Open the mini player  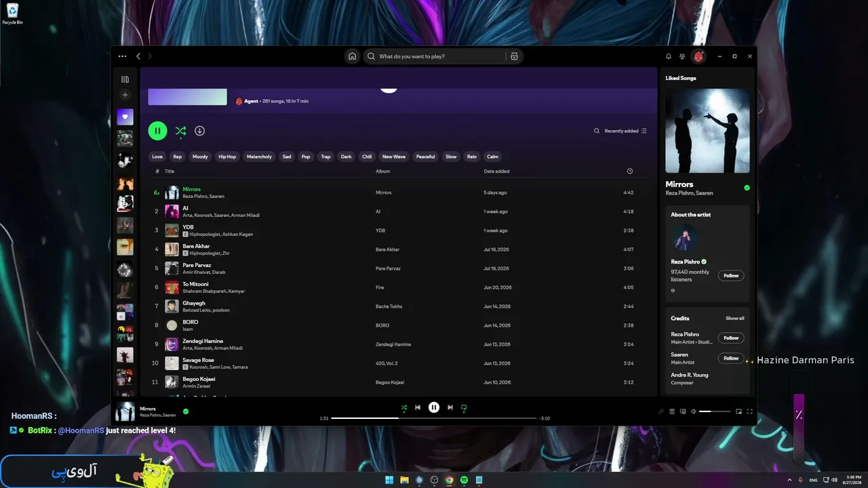(738, 411)
